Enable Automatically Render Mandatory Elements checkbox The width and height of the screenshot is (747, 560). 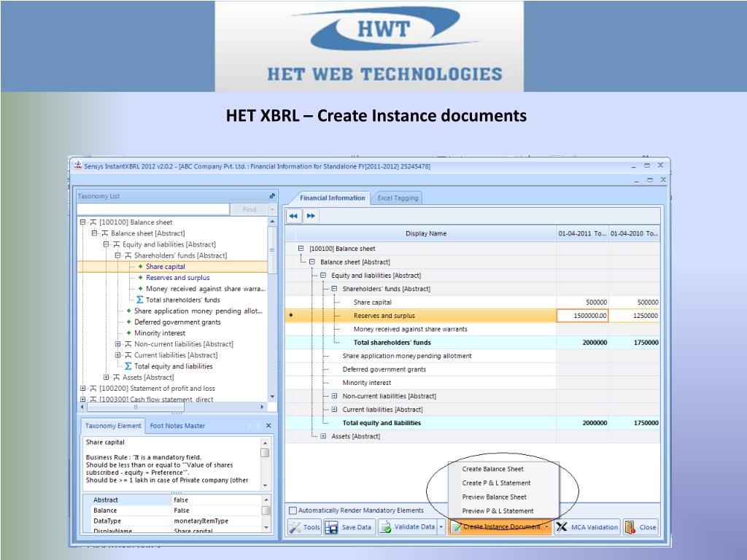click(x=293, y=510)
